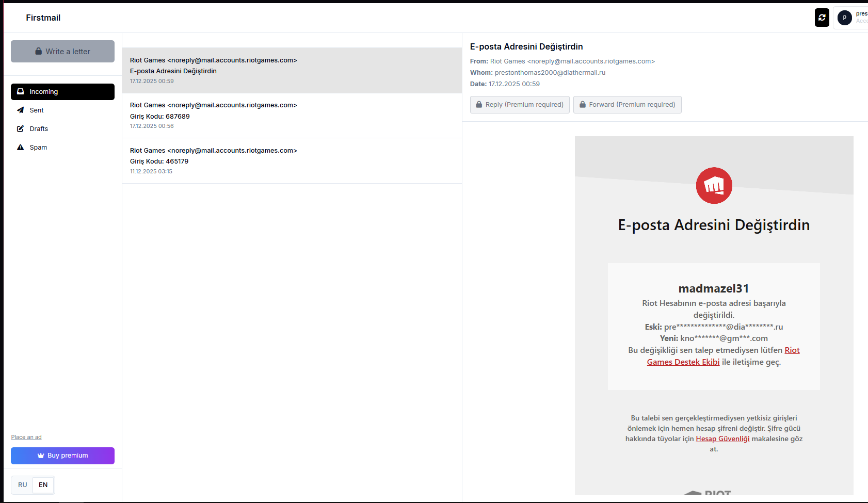Click the Drafts pencil icon

21,128
